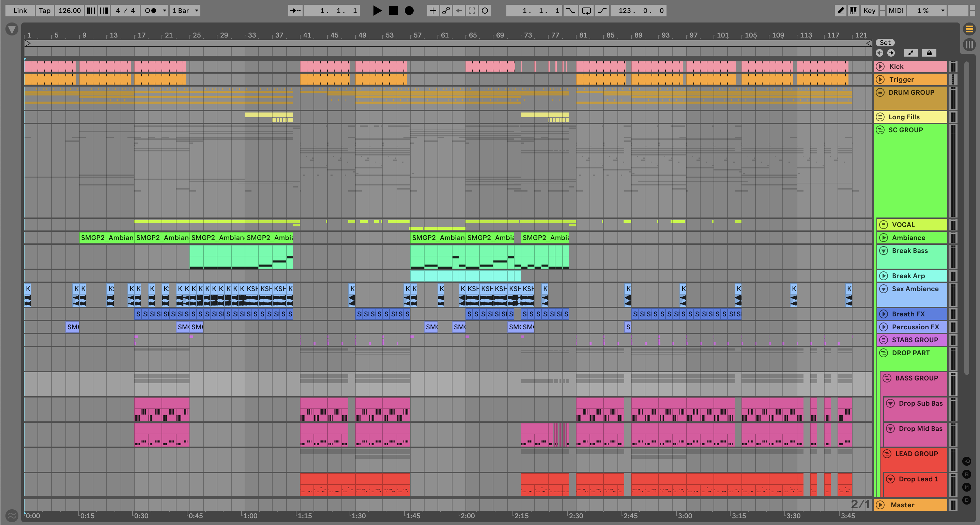Toggle the computer MIDI keyboard icon
The height and width of the screenshot is (525, 980).
point(853,11)
